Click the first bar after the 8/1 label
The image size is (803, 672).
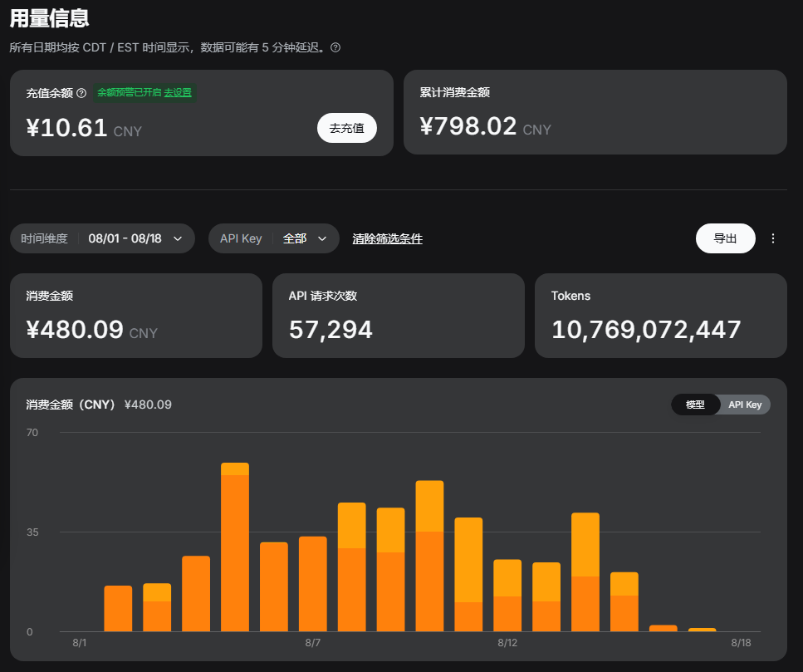[x=118, y=609]
